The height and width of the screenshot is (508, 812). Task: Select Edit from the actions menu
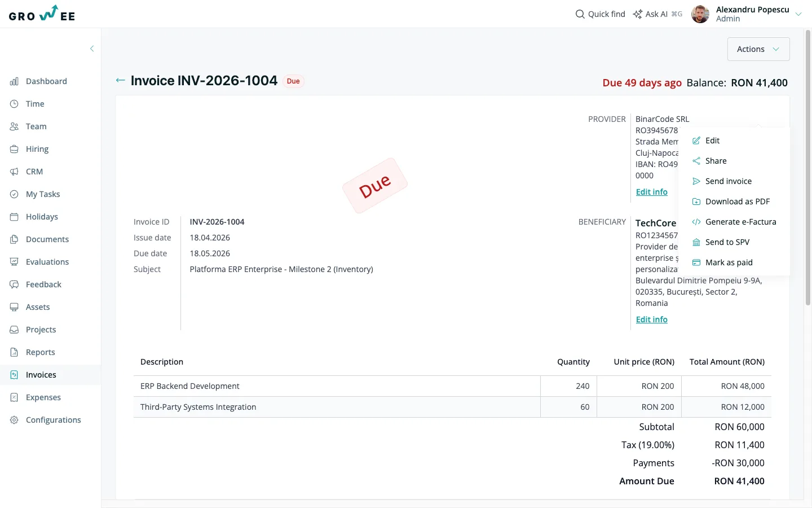(x=734, y=141)
